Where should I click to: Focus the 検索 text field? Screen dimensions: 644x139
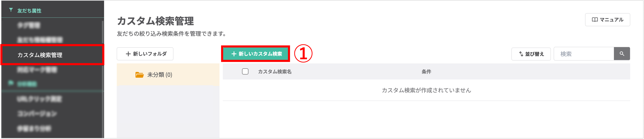pyautogui.click(x=584, y=54)
